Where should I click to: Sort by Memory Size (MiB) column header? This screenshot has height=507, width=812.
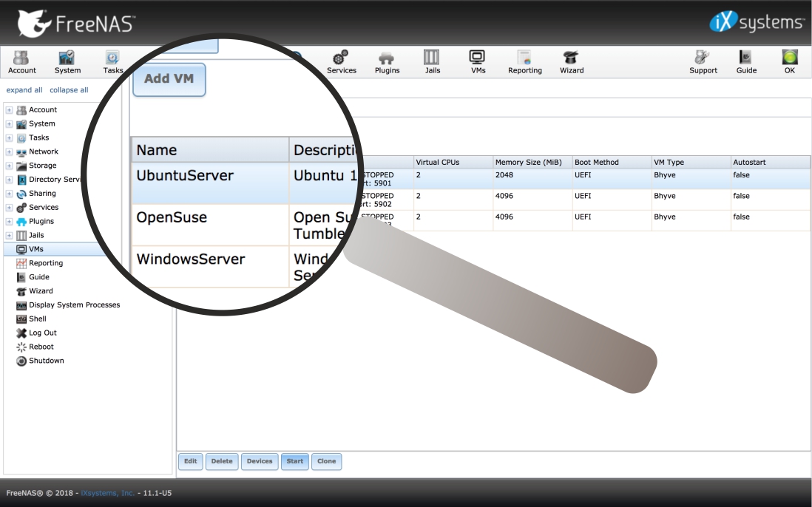click(532, 162)
